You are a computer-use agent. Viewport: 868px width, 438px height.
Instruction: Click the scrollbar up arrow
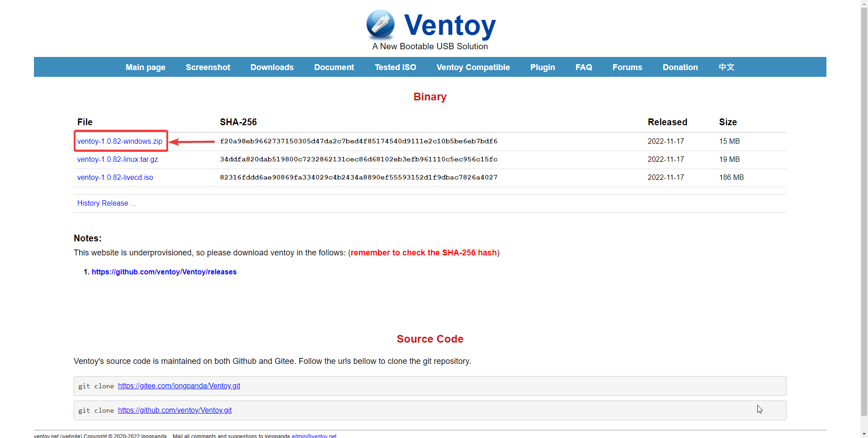coord(864,4)
